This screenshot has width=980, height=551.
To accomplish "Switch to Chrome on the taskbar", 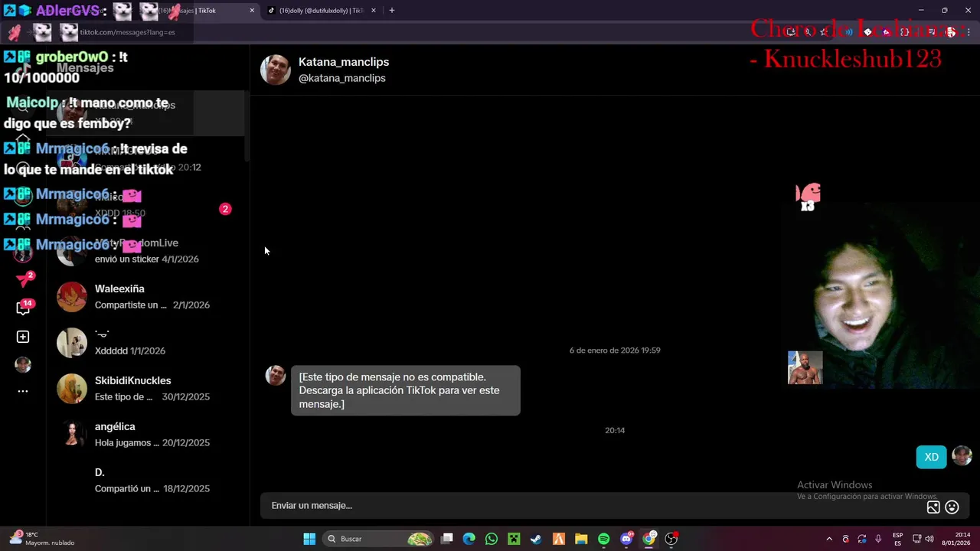I will (648, 539).
